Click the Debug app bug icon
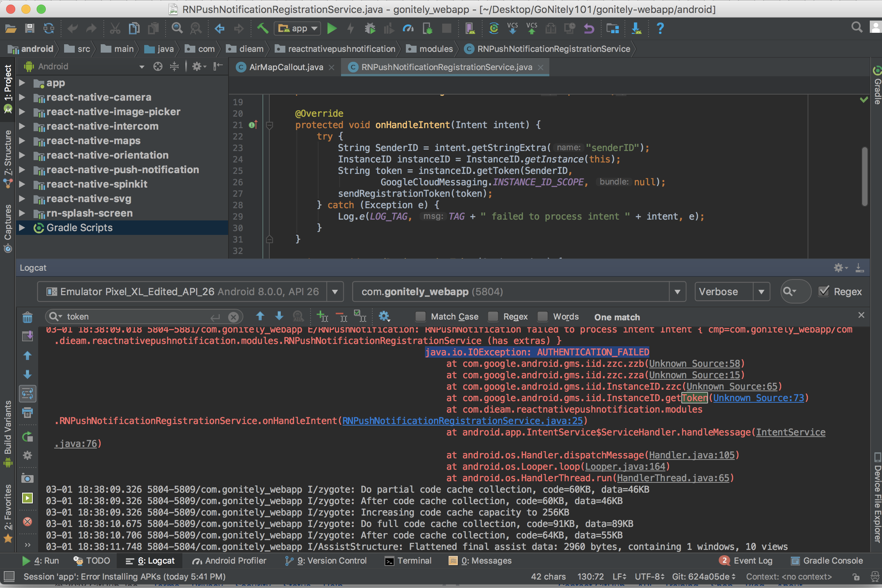882x588 pixels. point(370,29)
